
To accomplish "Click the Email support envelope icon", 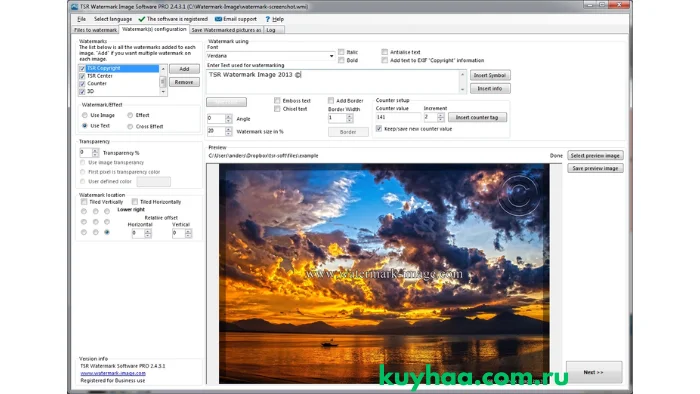I will point(218,19).
